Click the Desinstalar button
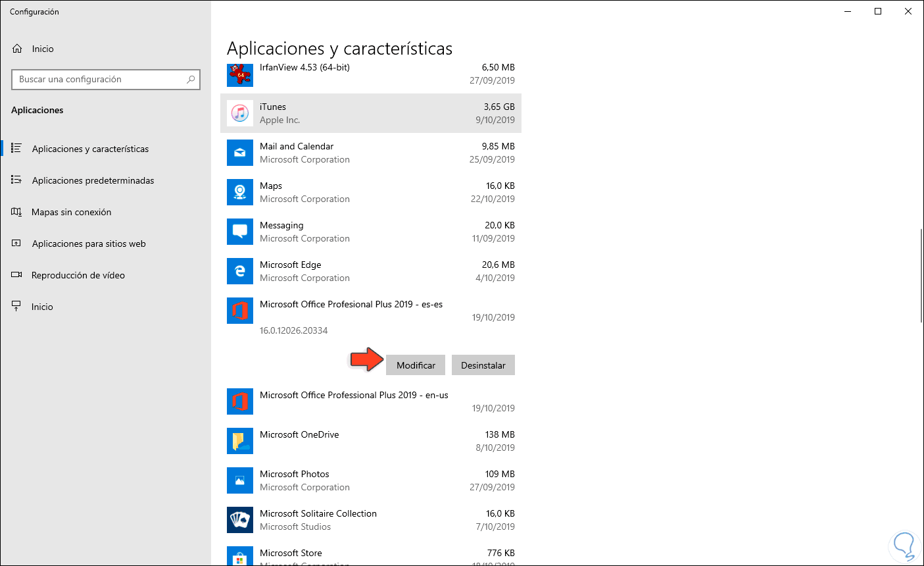924x566 pixels. (x=483, y=365)
